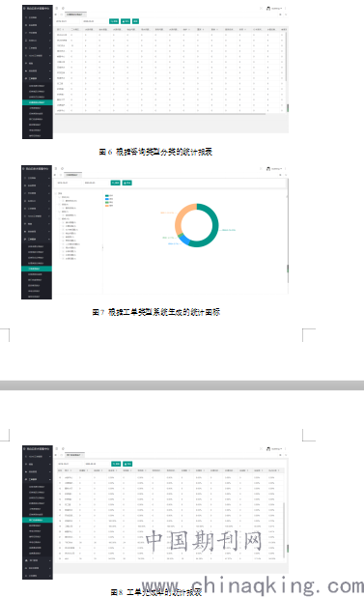Click user avatar icon in donut chart screenshot
This screenshot has height=597, width=364.
point(268,169)
